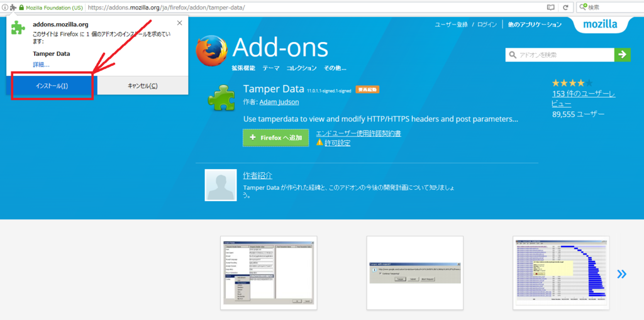Open the permissions settings link
This screenshot has height=320, width=644.
point(338,143)
